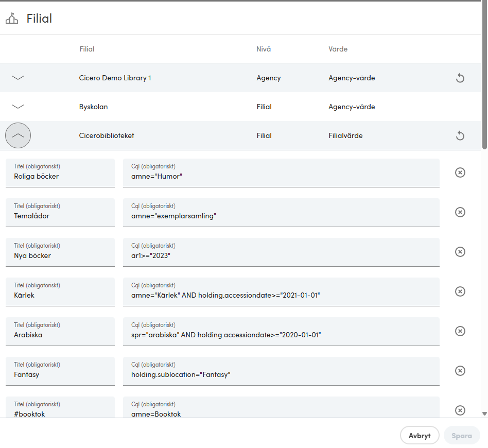The image size is (488, 448).
Task: Remove the Temalådor row
Action: click(x=460, y=212)
